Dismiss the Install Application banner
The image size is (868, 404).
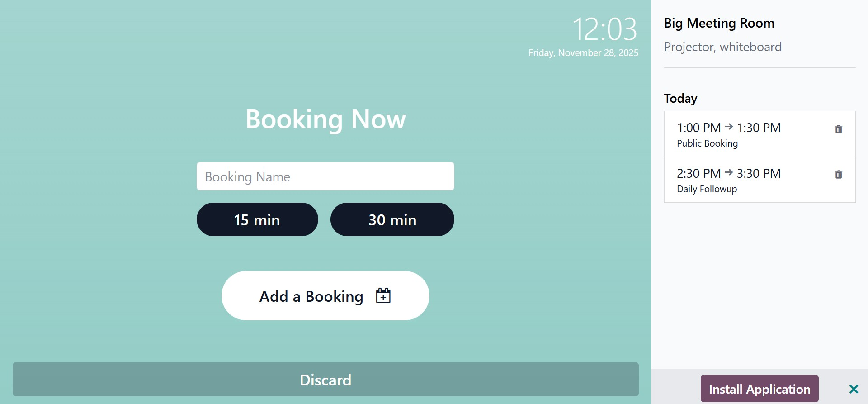853,389
